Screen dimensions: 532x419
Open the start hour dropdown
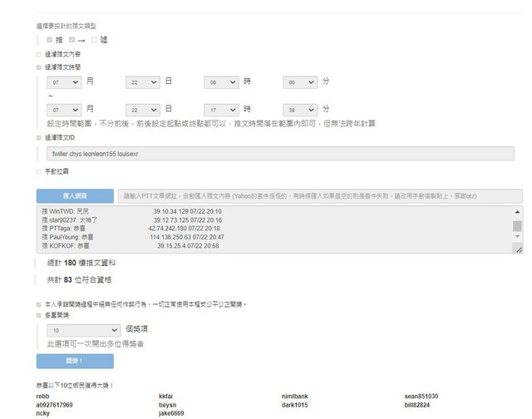coord(221,82)
